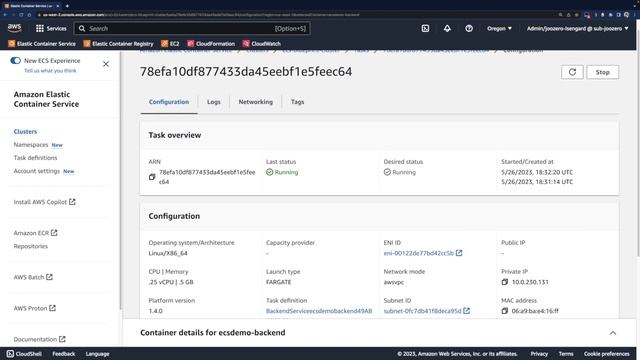This screenshot has height=360, width=640.
Task: Open Elastic Container Service bookmark
Action: click(x=42, y=44)
